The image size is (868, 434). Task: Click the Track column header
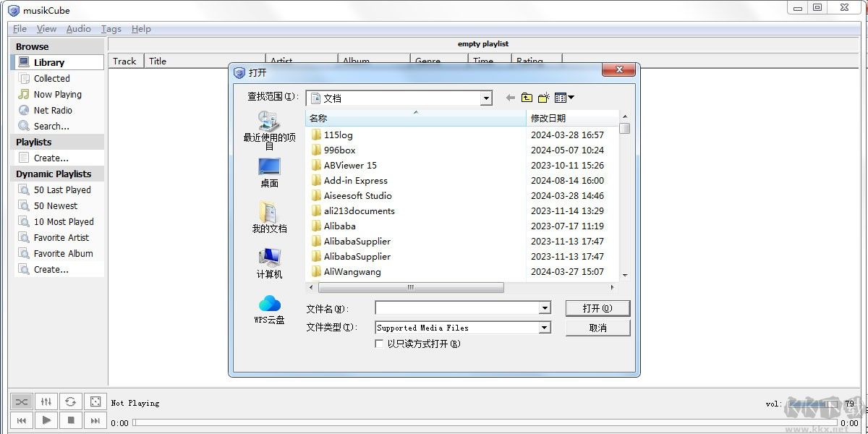(x=126, y=61)
